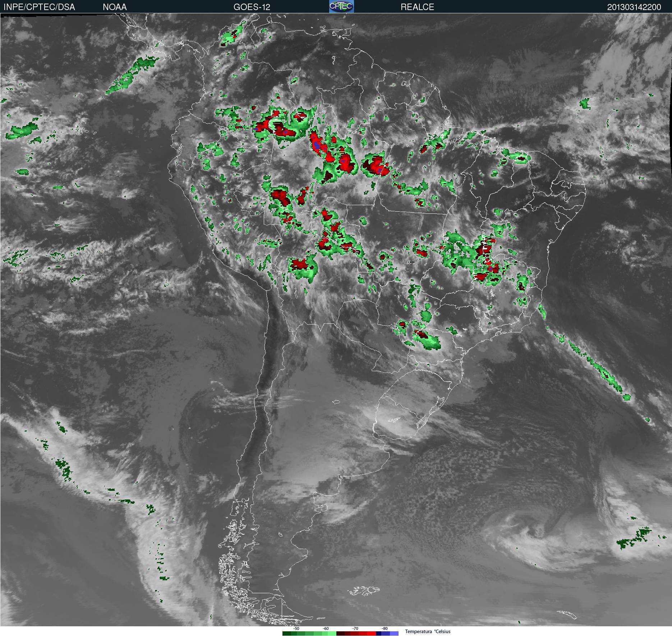The width and height of the screenshot is (672, 636).
Task: Click the NOAA label in the header
Action: coord(115,7)
